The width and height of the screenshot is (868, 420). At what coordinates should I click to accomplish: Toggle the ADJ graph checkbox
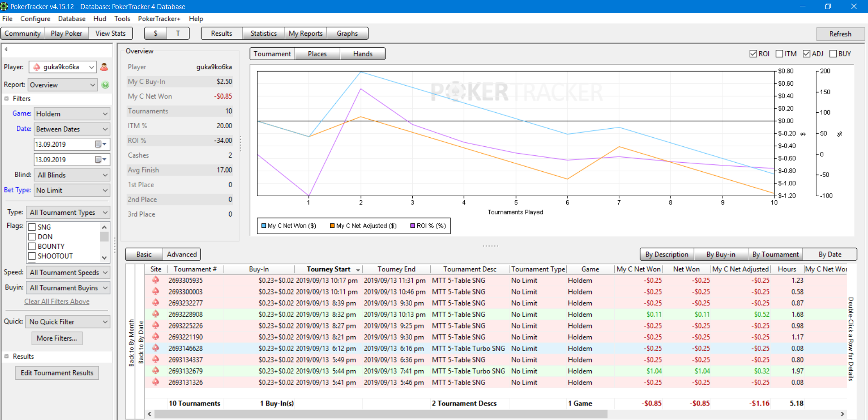coord(806,53)
